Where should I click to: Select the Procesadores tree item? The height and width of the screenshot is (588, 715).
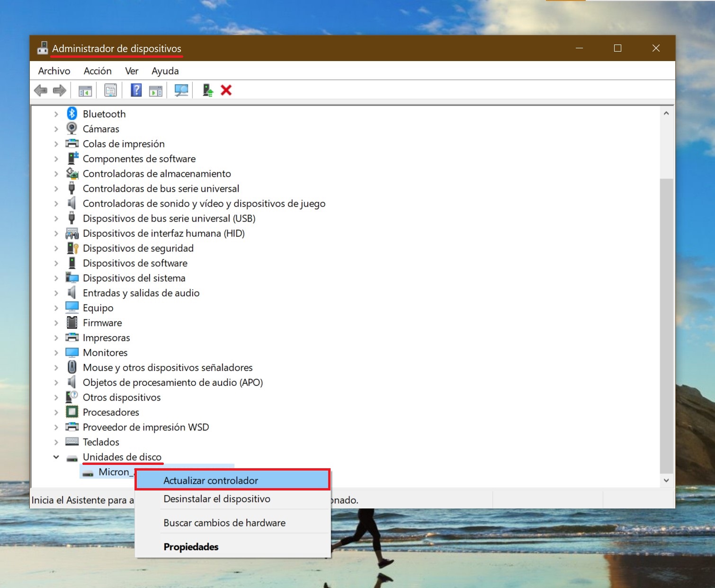pyautogui.click(x=111, y=412)
